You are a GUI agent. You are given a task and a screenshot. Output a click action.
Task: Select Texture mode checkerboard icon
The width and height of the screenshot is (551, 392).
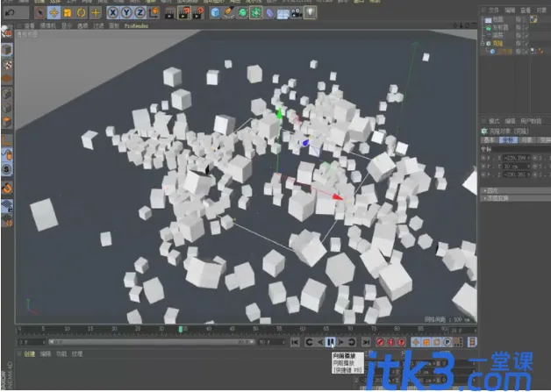click(7, 65)
